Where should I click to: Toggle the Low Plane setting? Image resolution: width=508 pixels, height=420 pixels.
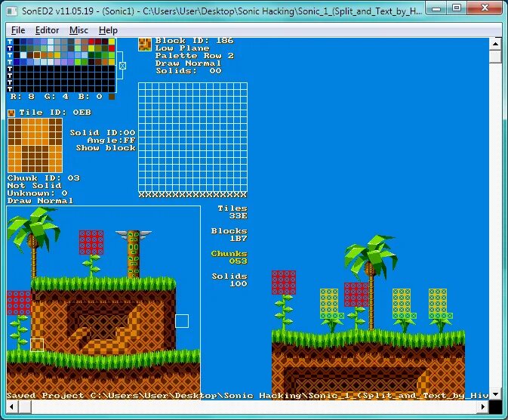(182, 48)
